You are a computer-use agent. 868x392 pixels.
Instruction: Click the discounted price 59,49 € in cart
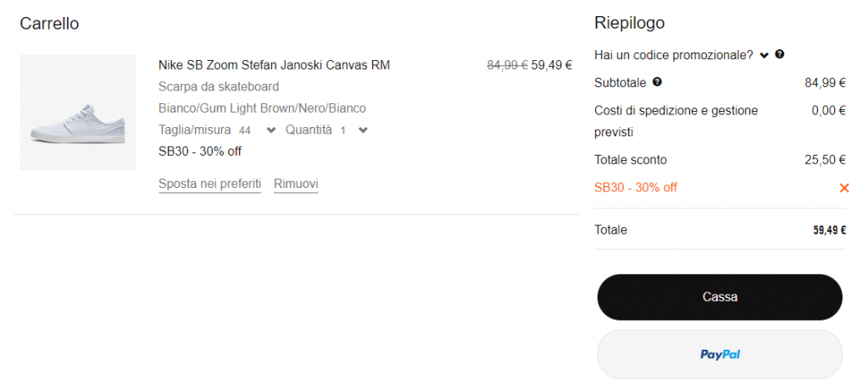click(x=552, y=65)
